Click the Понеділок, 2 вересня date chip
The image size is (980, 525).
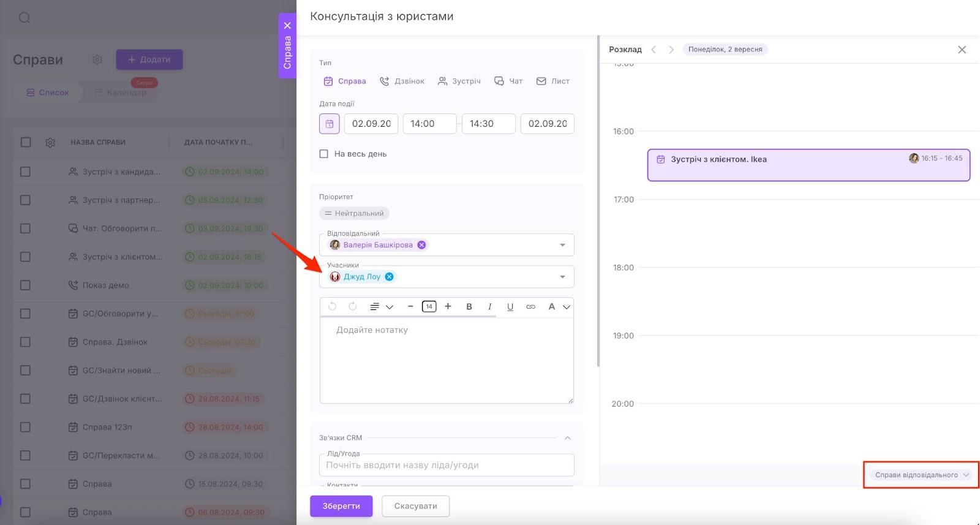pos(725,50)
